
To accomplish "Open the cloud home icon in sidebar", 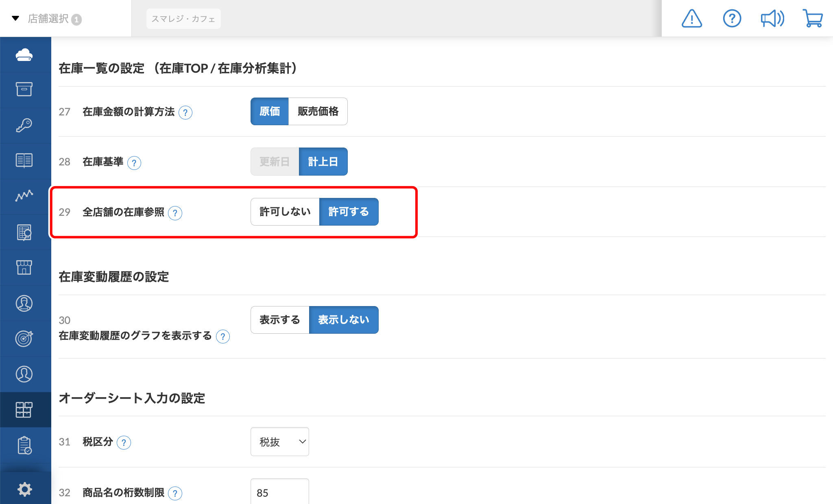I will (24, 54).
